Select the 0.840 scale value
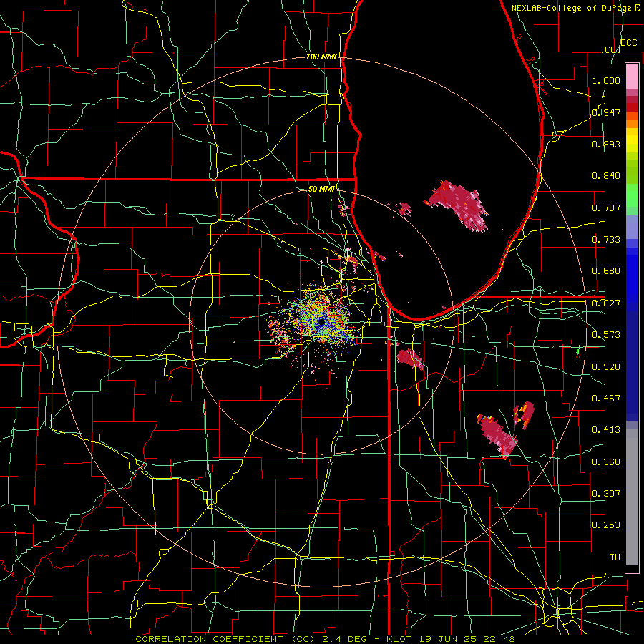This screenshot has width=644, height=644. [606, 176]
